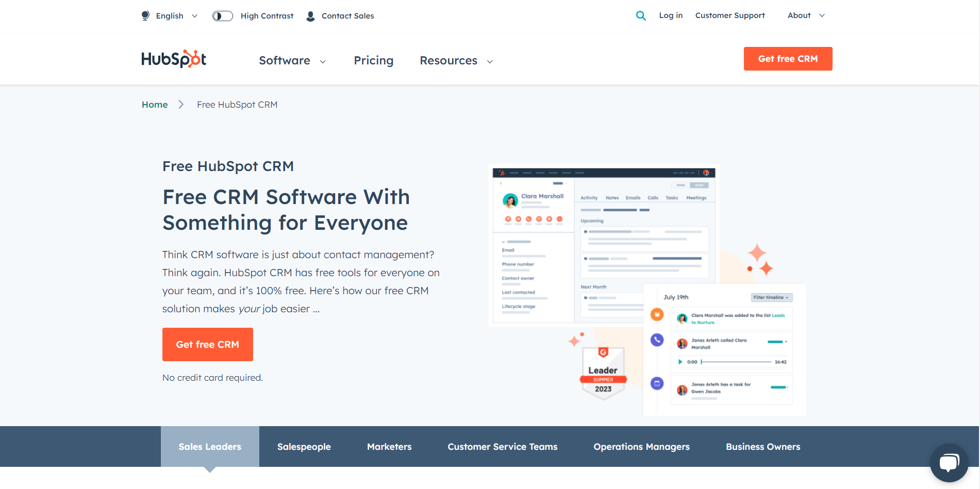Click the G2 Leader Summer 2023 badge

point(603,373)
